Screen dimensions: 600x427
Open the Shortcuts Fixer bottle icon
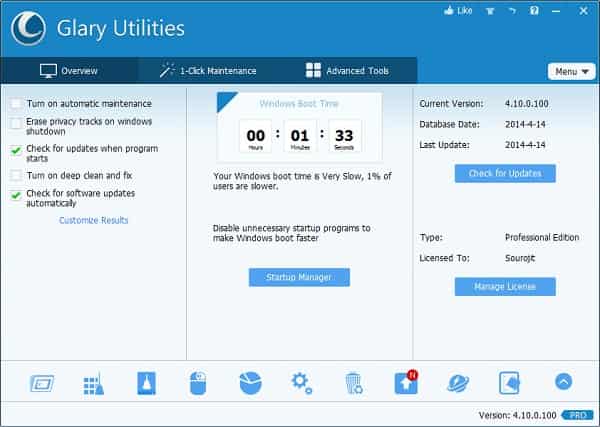pyautogui.click(x=147, y=383)
